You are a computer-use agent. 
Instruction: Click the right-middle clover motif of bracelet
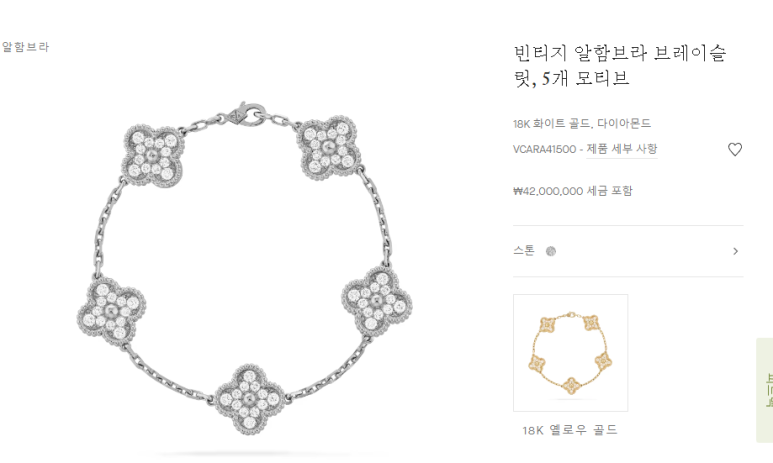coord(377,301)
